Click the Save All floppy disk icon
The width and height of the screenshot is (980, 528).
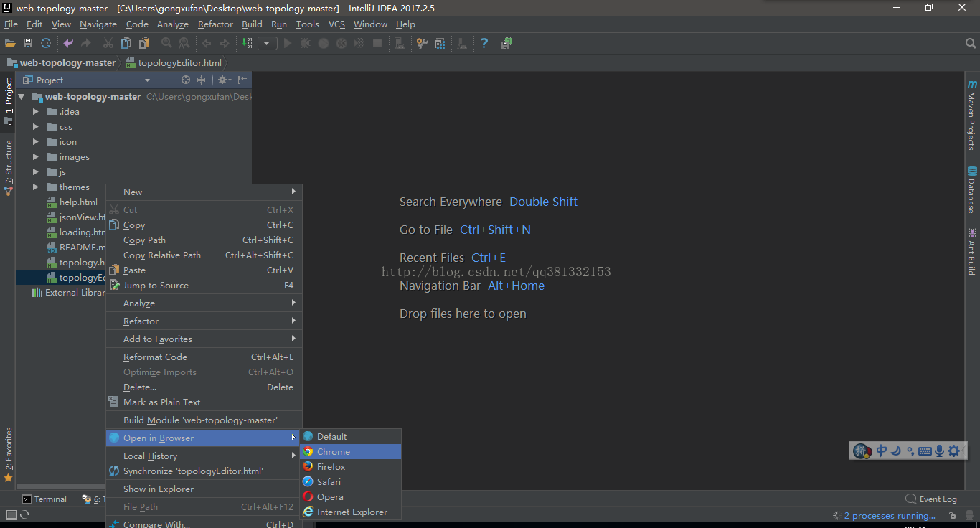(x=28, y=44)
